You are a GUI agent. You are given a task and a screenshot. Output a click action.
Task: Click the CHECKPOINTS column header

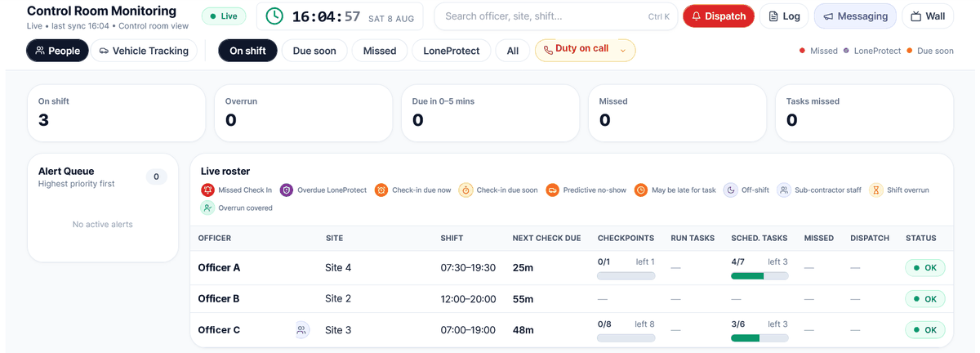pyautogui.click(x=626, y=239)
